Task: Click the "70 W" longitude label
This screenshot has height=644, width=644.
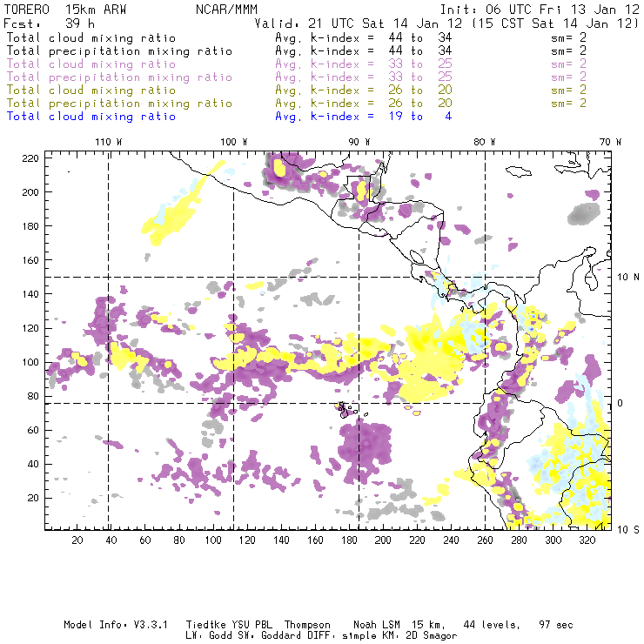Action: point(610,142)
